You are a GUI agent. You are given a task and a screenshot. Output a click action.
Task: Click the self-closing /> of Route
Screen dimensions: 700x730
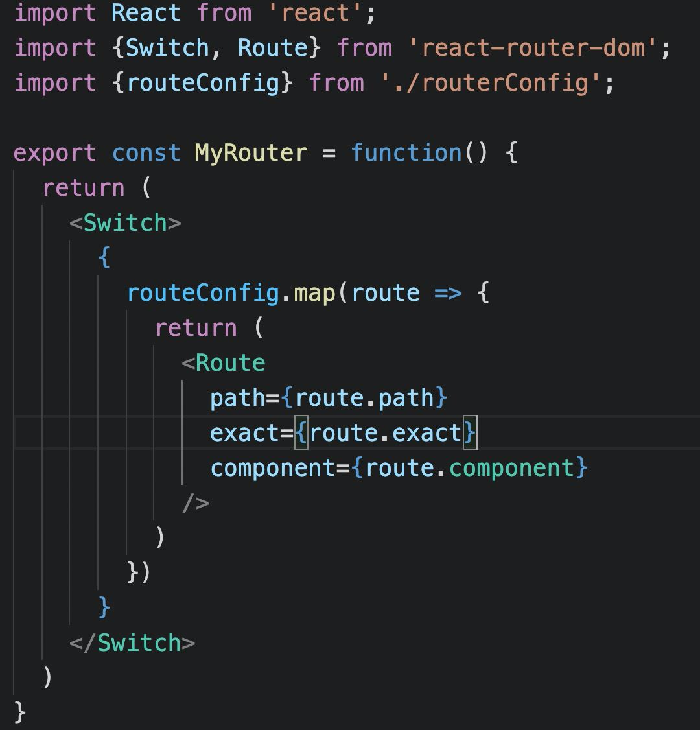tap(196, 503)
